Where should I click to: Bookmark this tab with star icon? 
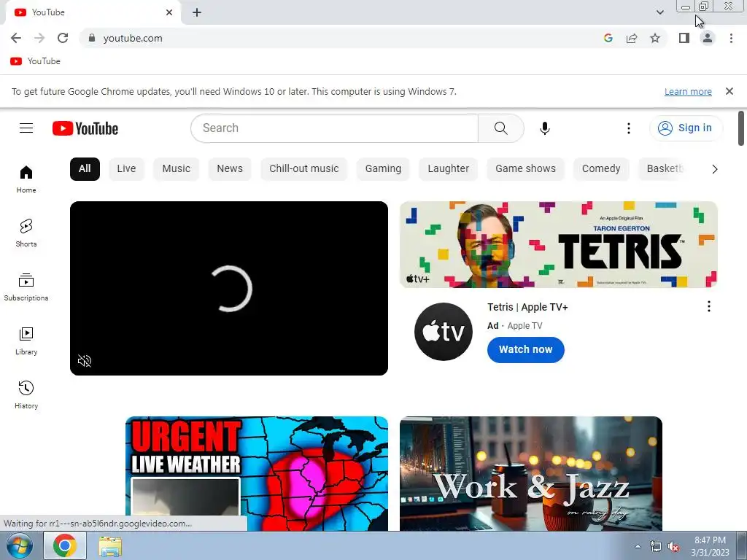655,38
